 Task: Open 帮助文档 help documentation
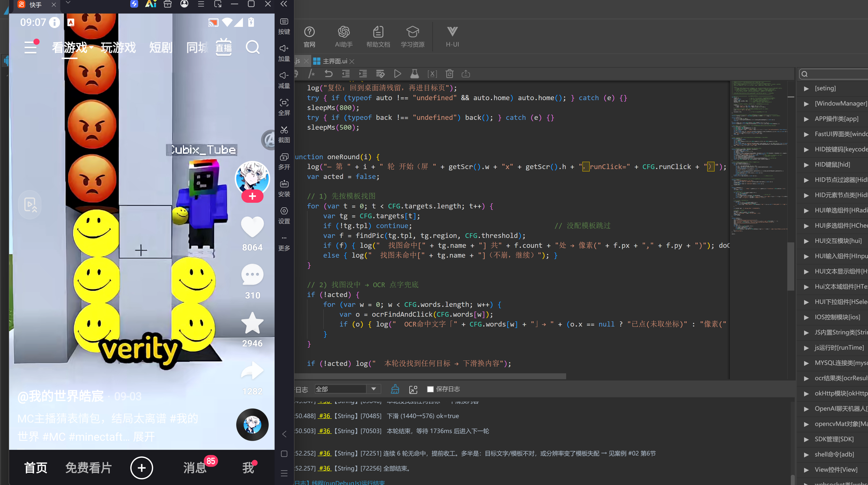(378, 37)
